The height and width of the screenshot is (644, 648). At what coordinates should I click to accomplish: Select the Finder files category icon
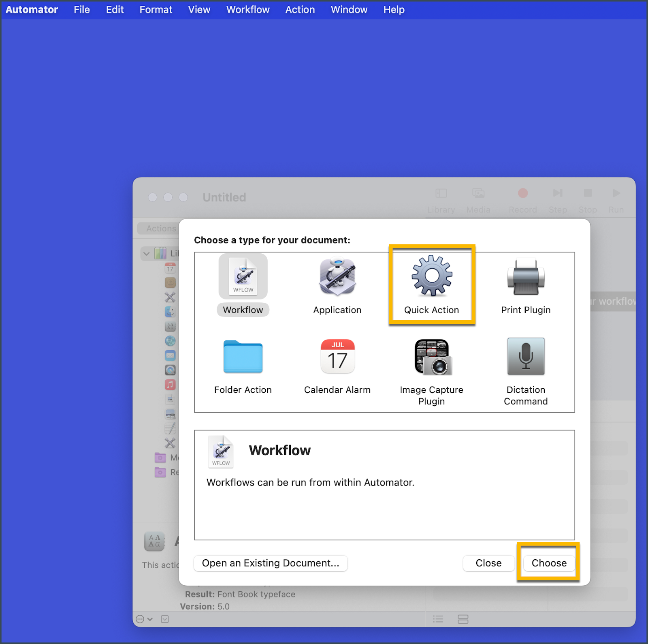(x=170, y=312)
